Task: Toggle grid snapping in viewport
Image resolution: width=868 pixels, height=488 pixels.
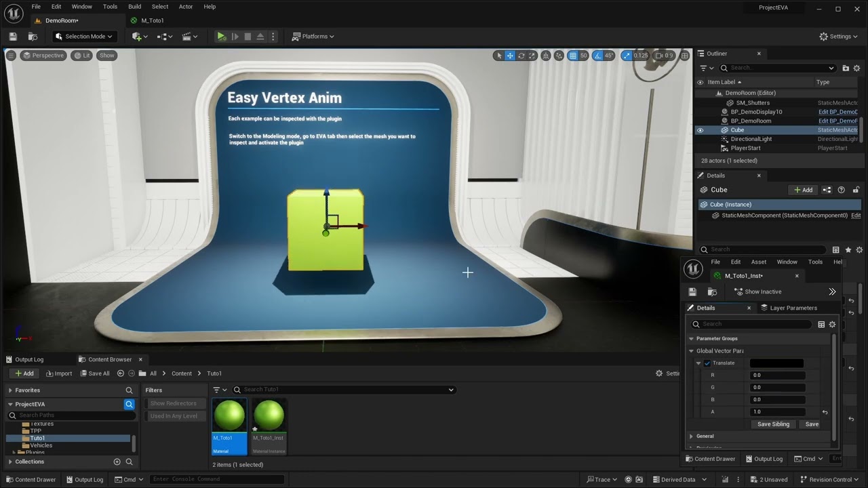Action: (x=573, y=56)
